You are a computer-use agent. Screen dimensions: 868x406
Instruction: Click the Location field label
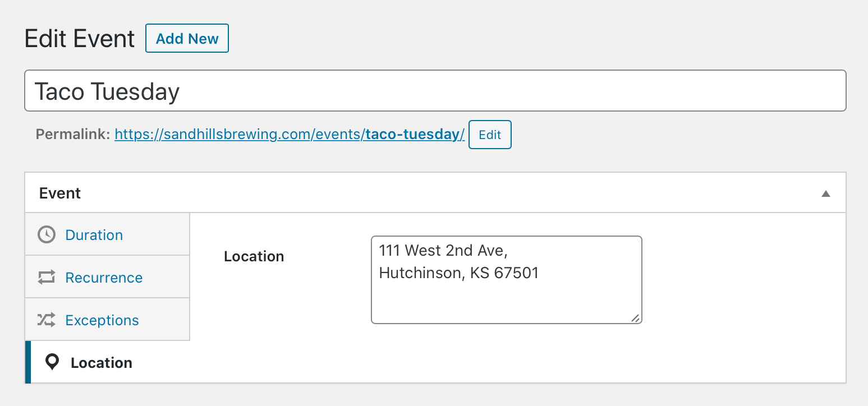254,256
